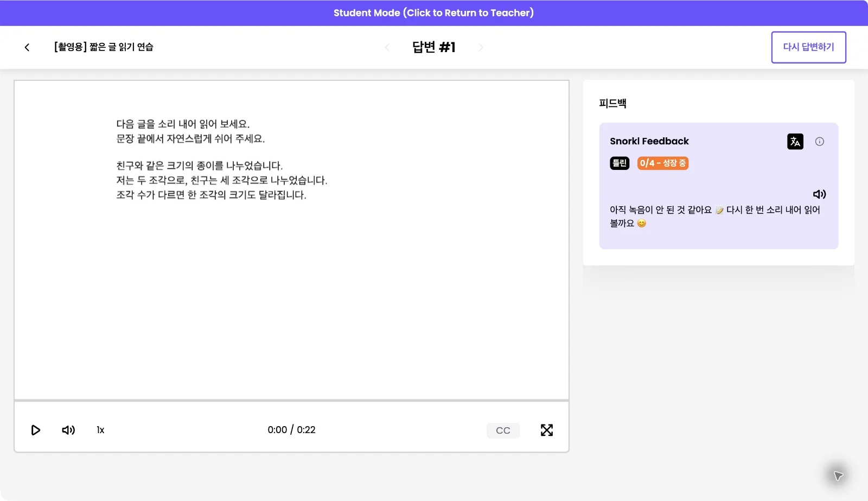This screenshot has width=868, height=501.
Task: Click the Snorkl Feedback title
Action: pyautogui.click(x=649, y=141)
